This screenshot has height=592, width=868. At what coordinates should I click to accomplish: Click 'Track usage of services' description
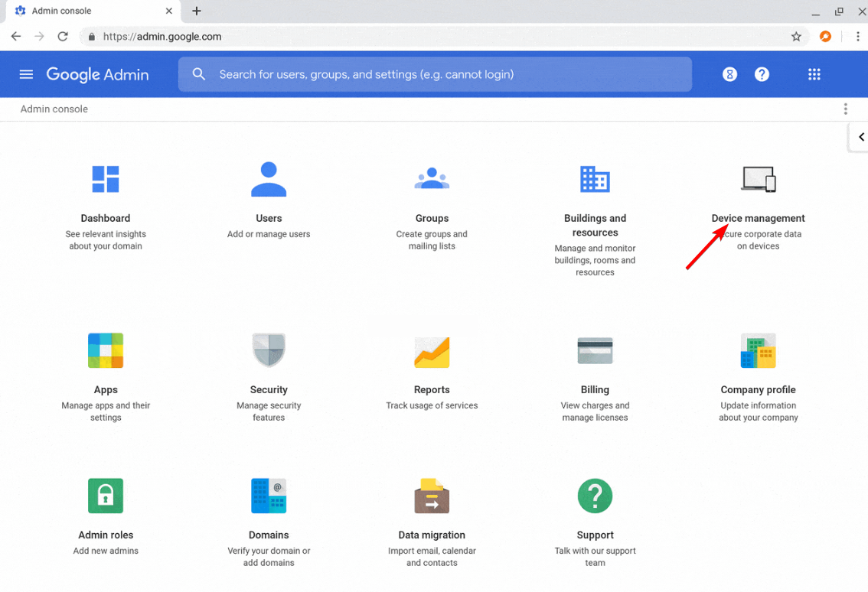point(432,405)
